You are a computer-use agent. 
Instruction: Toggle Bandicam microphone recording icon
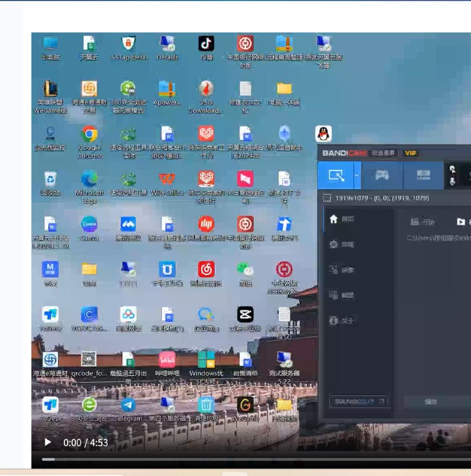[x=453, y=181]
